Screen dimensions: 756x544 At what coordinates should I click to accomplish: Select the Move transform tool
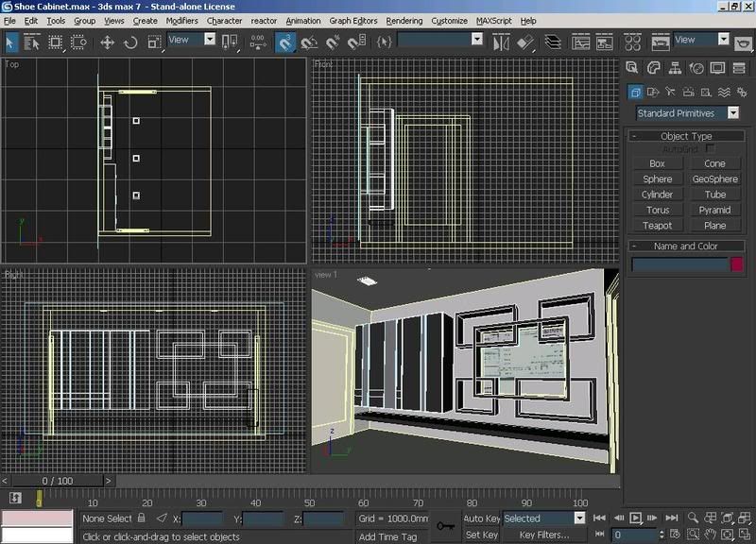(107, 42)
